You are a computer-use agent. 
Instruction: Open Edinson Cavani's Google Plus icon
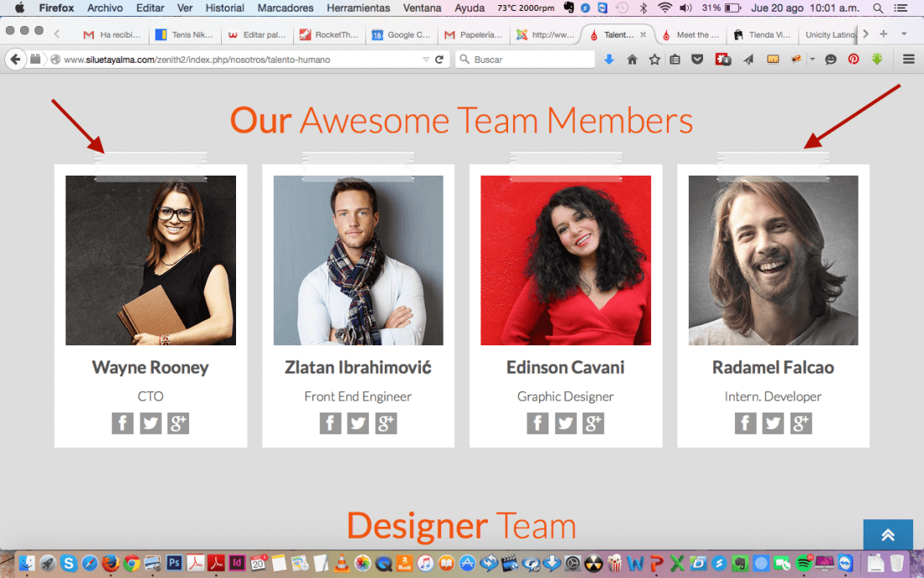593,423
